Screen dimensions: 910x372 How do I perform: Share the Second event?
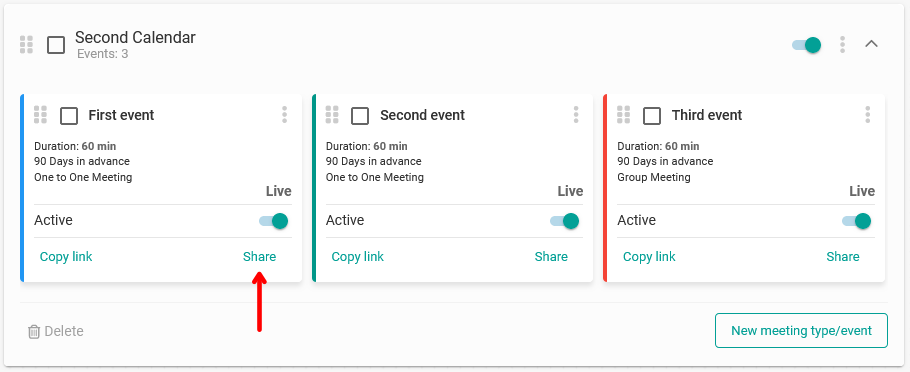[x=551, y=257]
